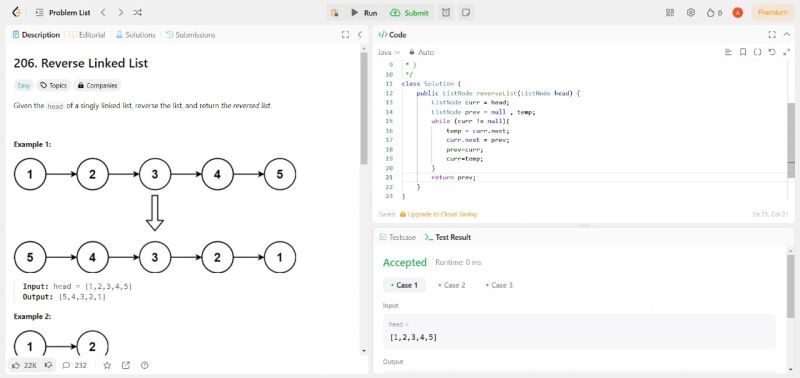
Task: Switch to the Testcase tab
Action: [x=397, y=237]
